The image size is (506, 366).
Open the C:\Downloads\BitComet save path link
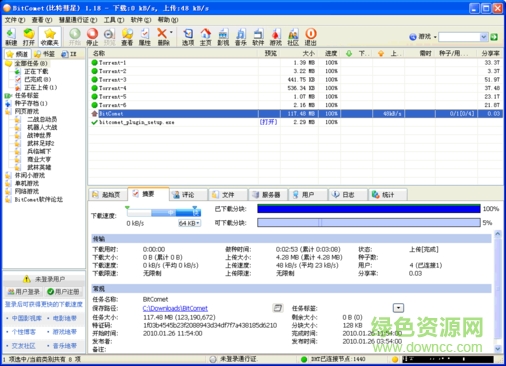coord(175,308)
